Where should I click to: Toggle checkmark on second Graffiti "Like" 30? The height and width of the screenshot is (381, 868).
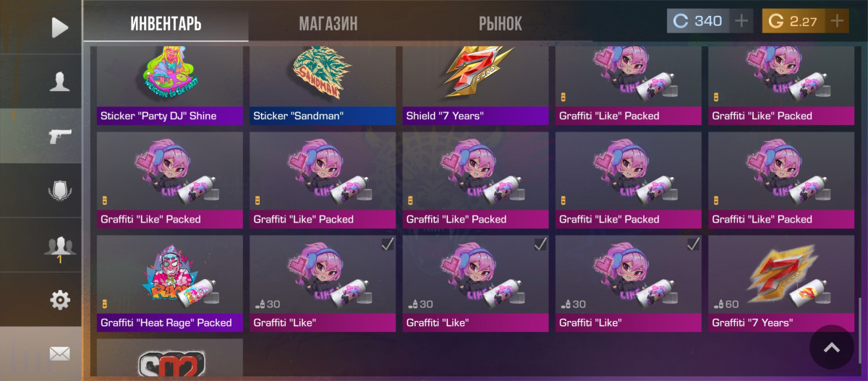coord(540,245)
